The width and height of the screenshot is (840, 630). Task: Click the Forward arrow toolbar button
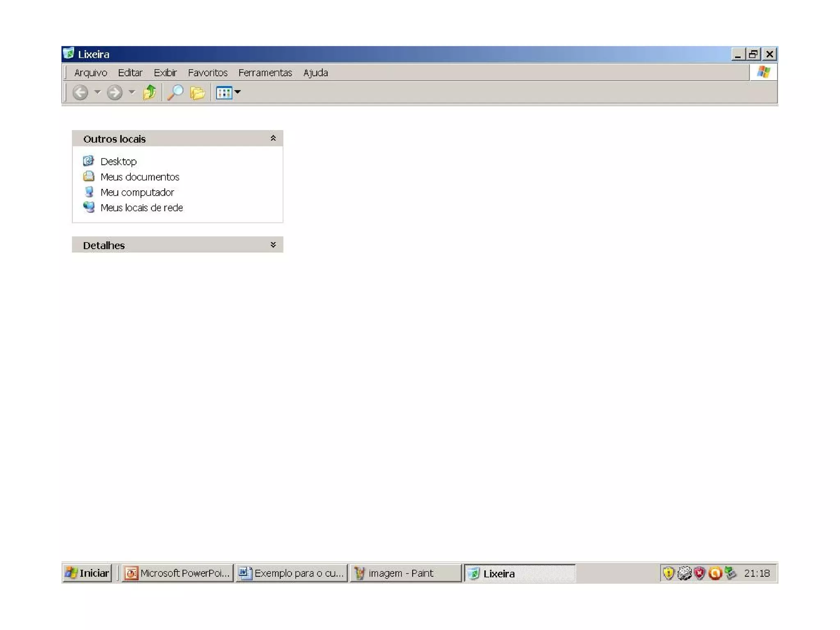(114, 93)
